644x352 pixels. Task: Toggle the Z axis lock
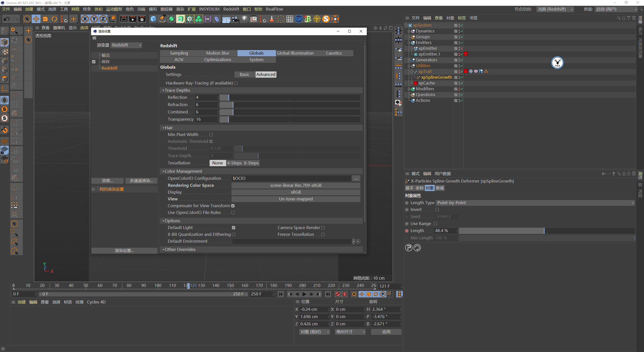click(103, 19)
